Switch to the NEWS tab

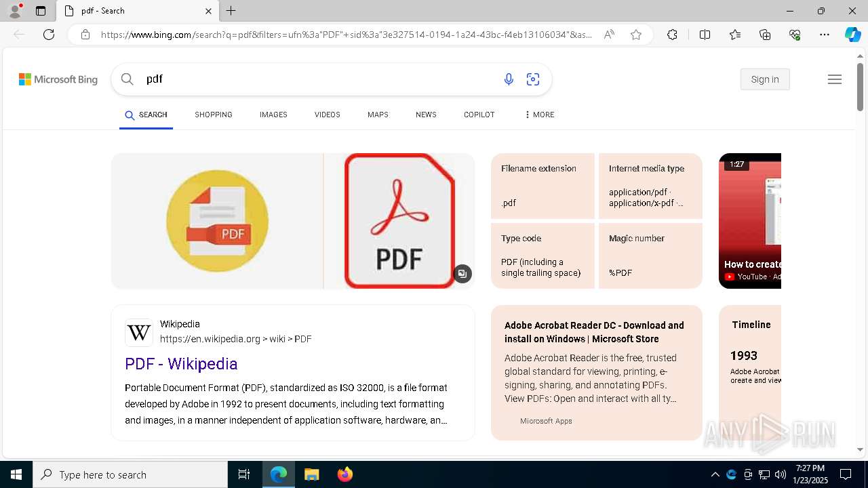pos(426,115)
